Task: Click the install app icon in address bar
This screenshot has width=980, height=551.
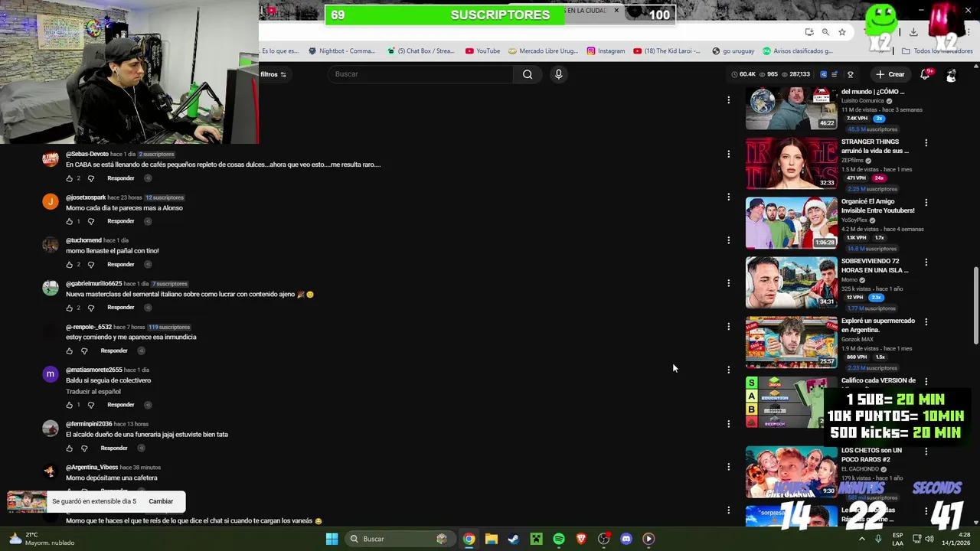Action: pyautogui.click(x=809, y=32)
